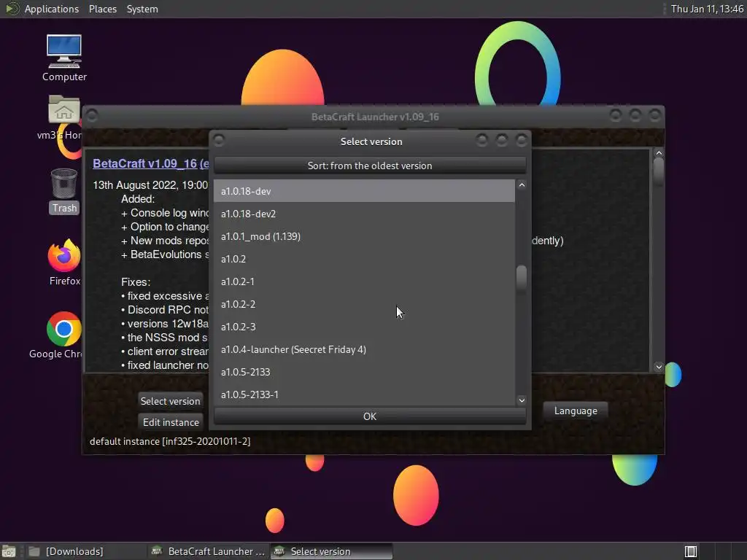This screenshot has height=560, width=747.
Task: Click launcher changelog scrollbar up arrow
Action: click(659, 153)
